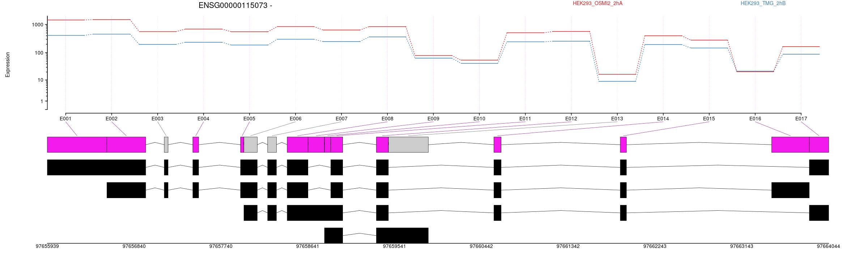Click the E014 exon label

coord(663,119)
